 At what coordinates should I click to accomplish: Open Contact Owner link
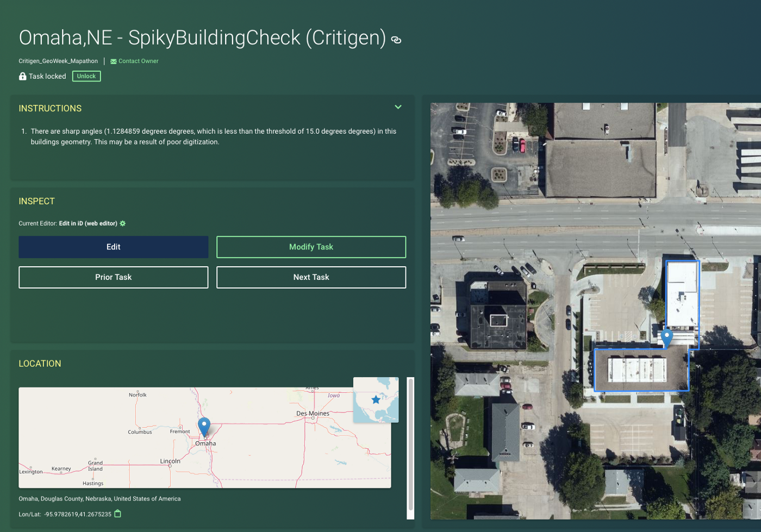click(x=139, y=61)
